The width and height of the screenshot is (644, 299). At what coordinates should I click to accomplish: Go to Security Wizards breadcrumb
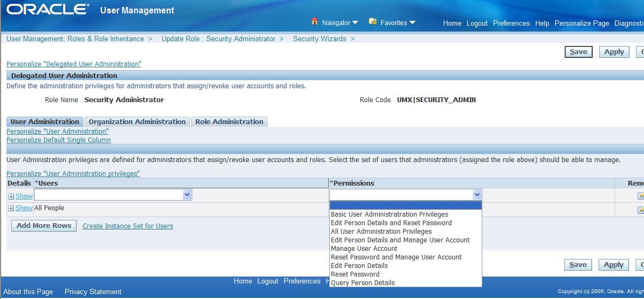tap(320, 39)
